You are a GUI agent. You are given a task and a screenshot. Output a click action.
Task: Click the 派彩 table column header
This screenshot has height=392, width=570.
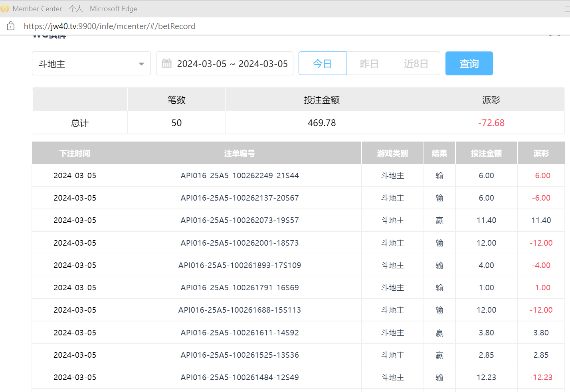click(541, 154)
